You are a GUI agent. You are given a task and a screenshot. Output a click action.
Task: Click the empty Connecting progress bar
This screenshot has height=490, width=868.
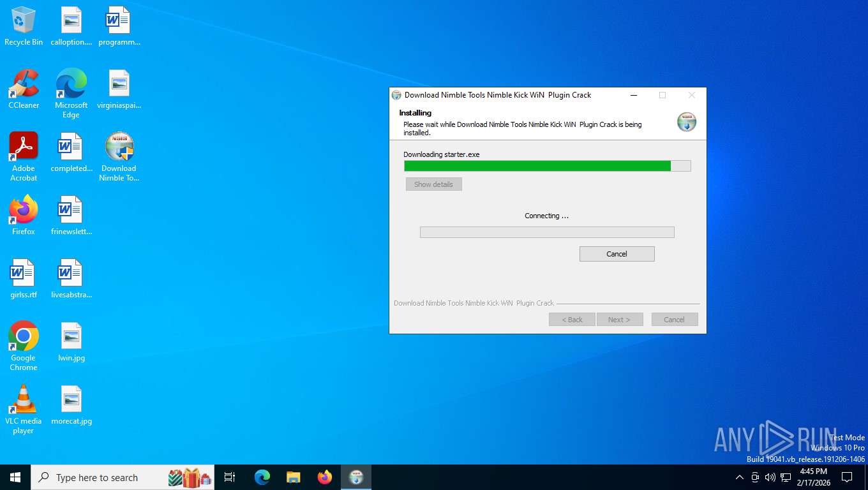tap(547, 232)
